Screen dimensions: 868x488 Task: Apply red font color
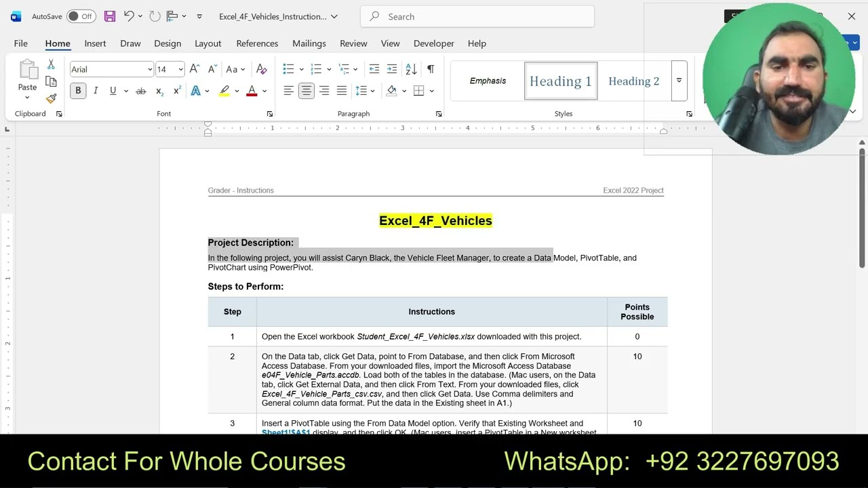coord(252,91)
